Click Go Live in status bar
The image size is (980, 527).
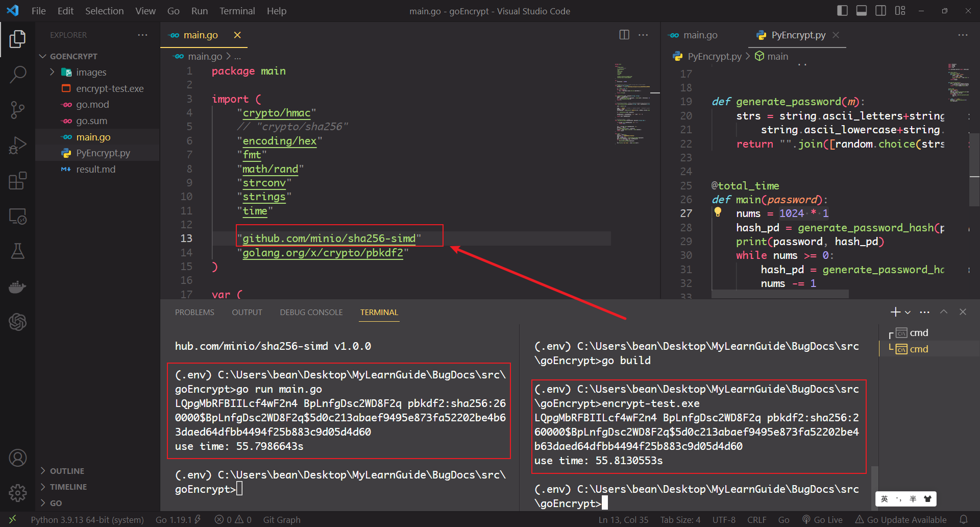tap(822, 519)
